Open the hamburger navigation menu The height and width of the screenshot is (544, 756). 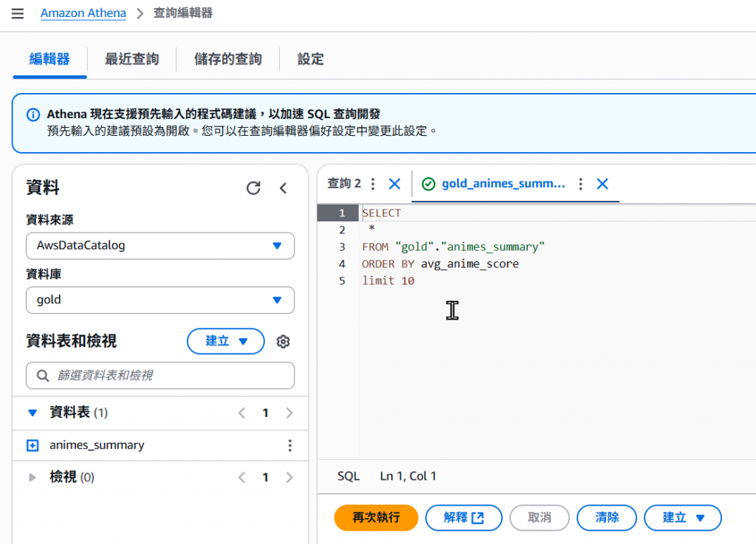[x=18, y=13]
